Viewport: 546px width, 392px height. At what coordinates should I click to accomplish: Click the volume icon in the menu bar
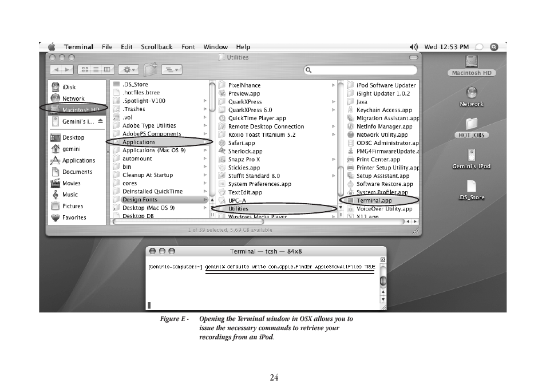pos(413,47)
